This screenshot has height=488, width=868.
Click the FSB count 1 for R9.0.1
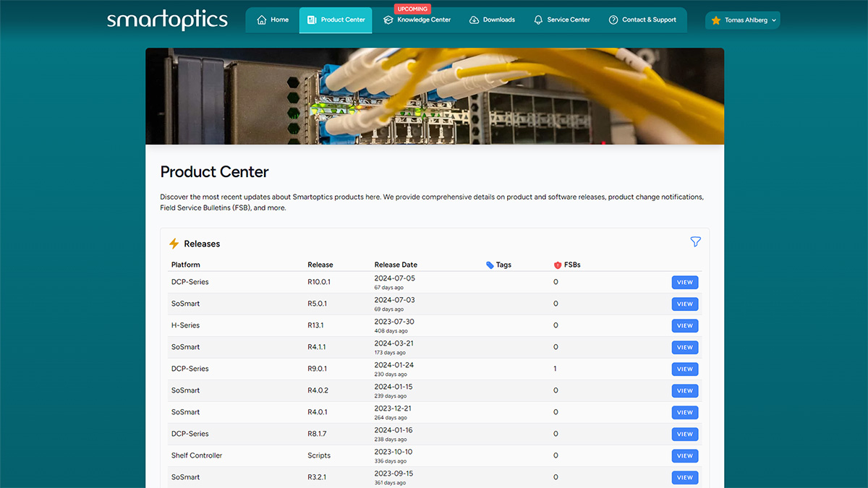tap(556, 369)
